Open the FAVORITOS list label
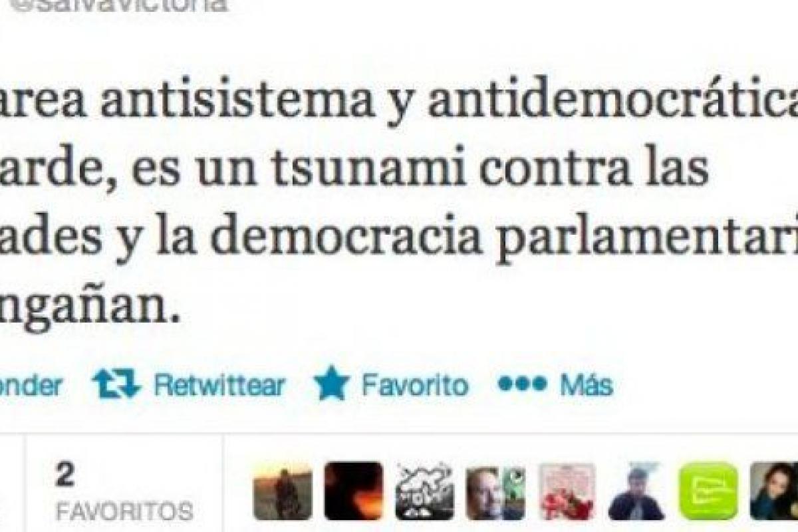Screen dimensions: 798x532 point(124,511)
